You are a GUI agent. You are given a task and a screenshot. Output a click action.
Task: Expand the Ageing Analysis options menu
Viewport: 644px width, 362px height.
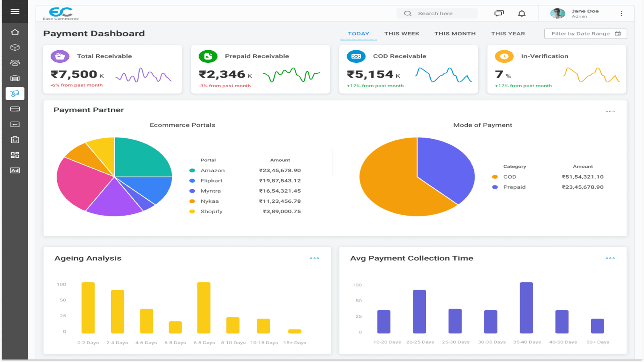(x=314, y=258)
